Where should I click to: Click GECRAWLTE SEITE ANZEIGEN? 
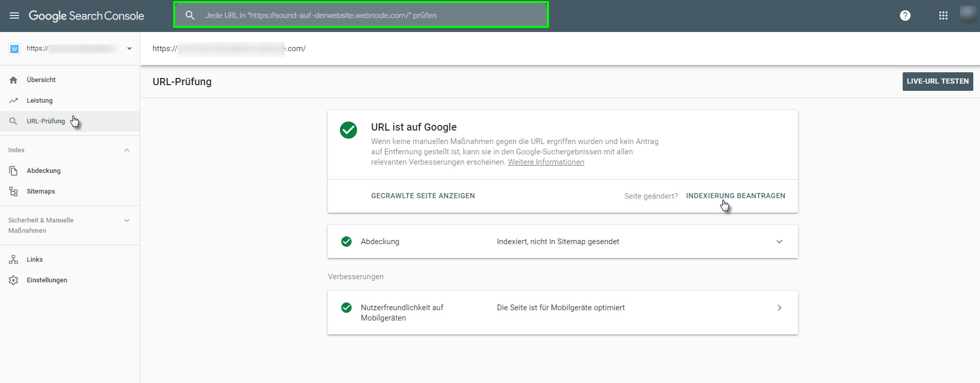(423, 196)
